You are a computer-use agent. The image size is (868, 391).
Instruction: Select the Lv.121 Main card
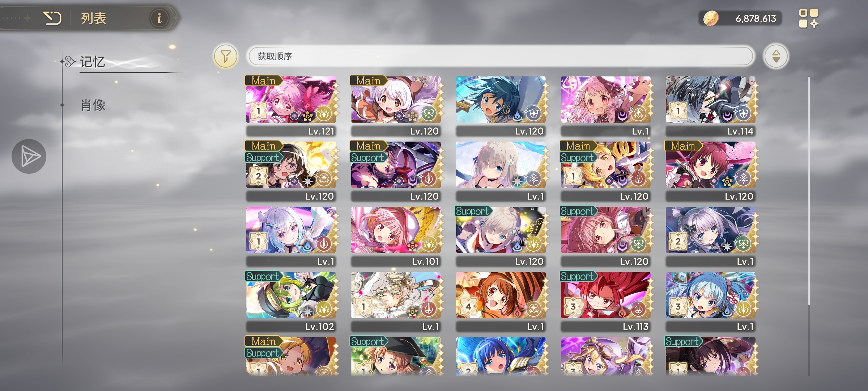[291, 106]
